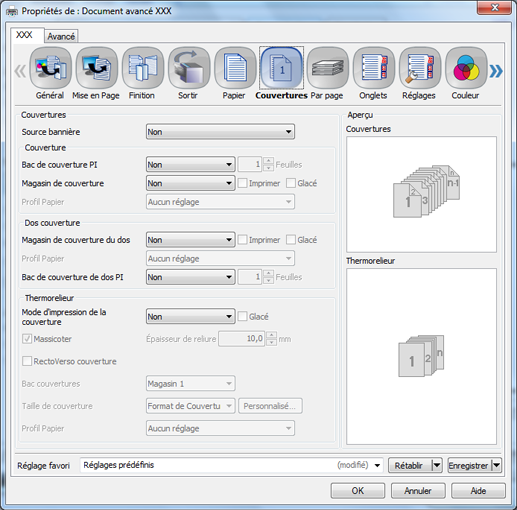The height and width of the screenshot is (510, 517).
Task: Click the Annuler button
Action: click(x=418, y=491)
